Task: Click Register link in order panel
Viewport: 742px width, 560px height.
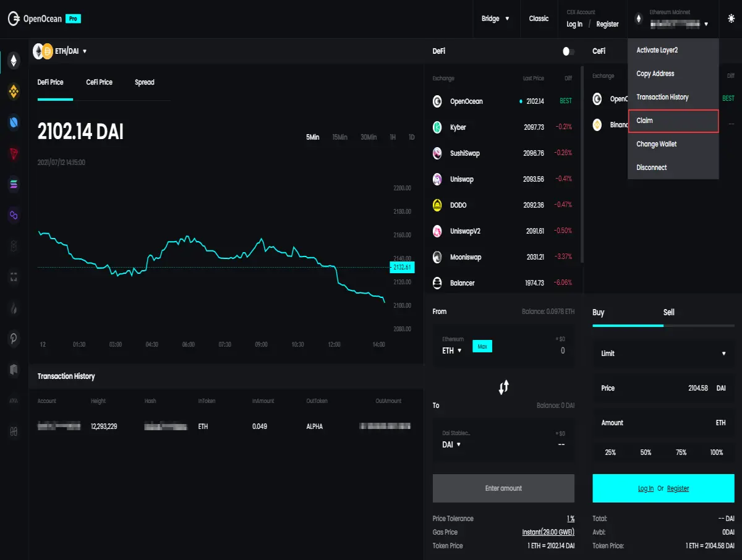Action: (x=678, y=488)
